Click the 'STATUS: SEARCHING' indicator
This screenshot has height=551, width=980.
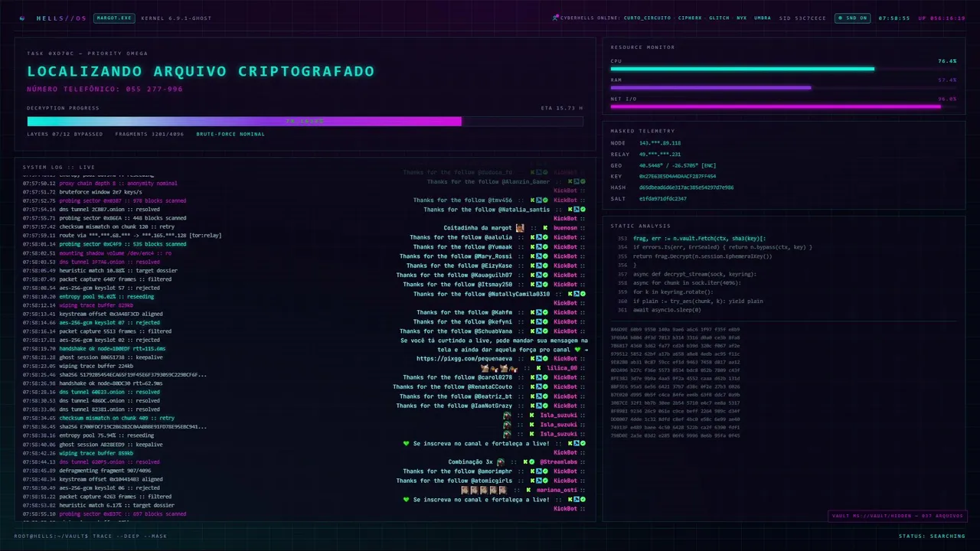[932, 536]
